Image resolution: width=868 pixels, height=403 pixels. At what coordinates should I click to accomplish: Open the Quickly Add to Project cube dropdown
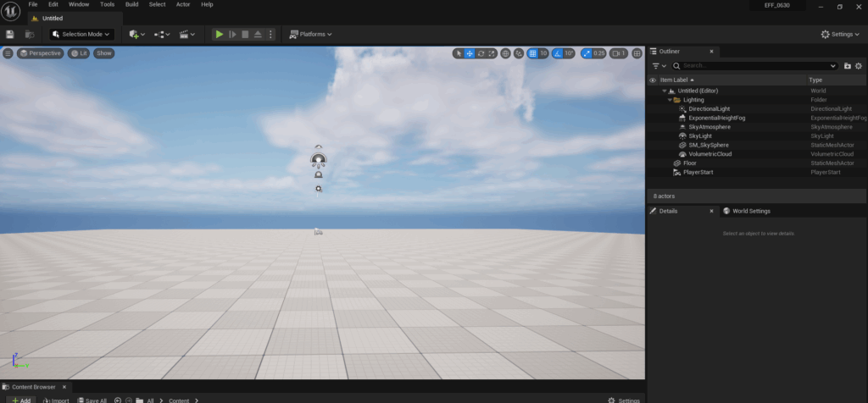click(136, 34)
